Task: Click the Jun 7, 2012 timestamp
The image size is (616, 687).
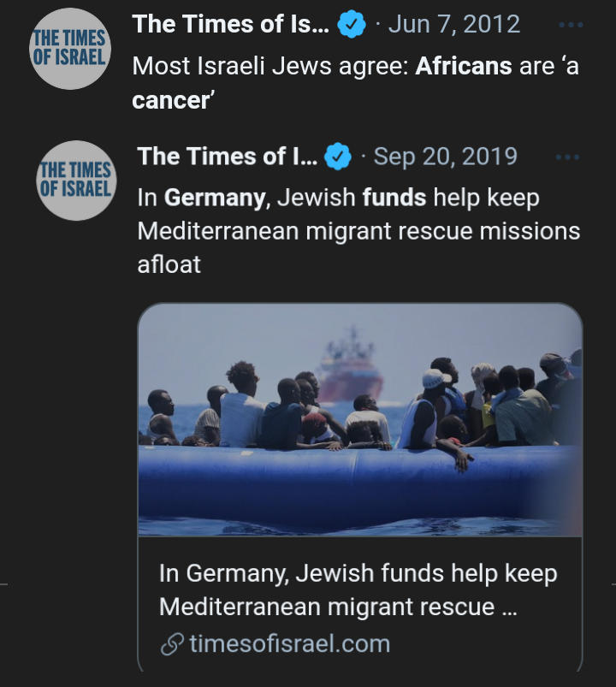Action: tap(453, 24)
